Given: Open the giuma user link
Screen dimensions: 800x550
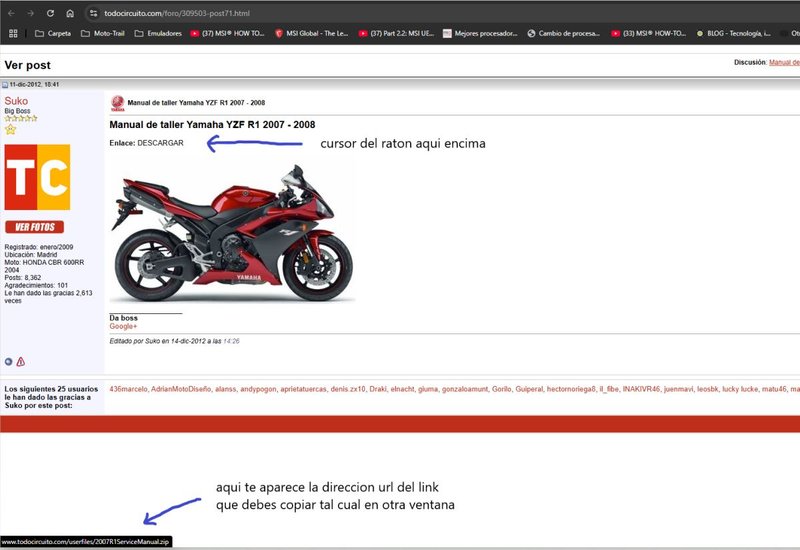Looking at the screenshot, I should click(x=428, y=389).
